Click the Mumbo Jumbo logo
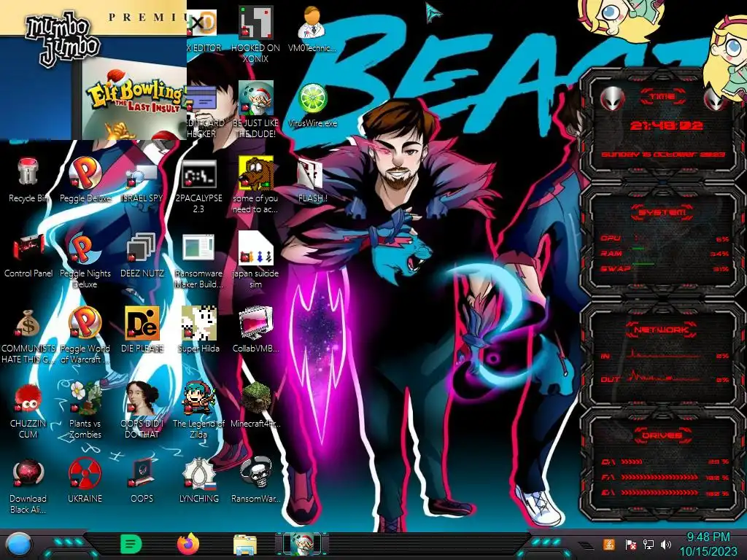This screenshot has width=747, height=560. click(63, 39)
